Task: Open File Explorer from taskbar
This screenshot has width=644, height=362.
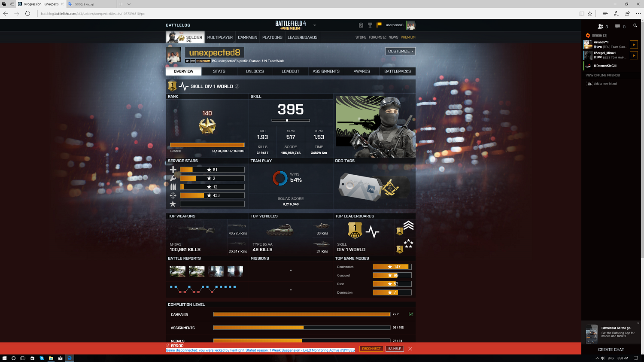Action: [x=51, y=358]
